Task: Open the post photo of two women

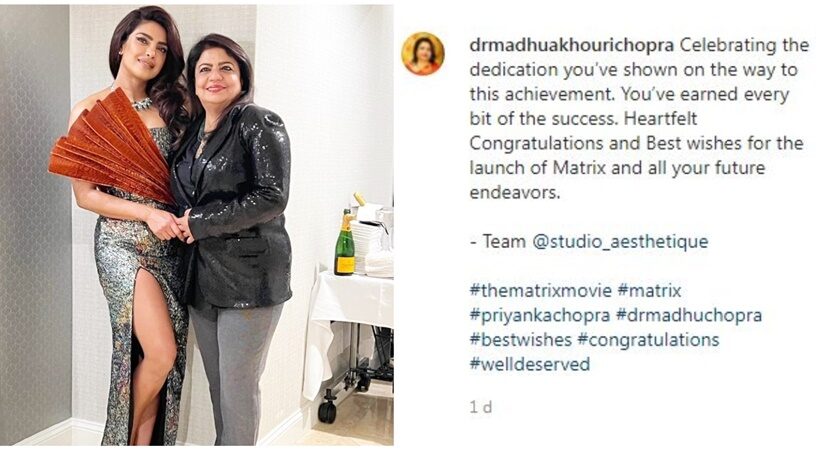Action: click(197, 225)
